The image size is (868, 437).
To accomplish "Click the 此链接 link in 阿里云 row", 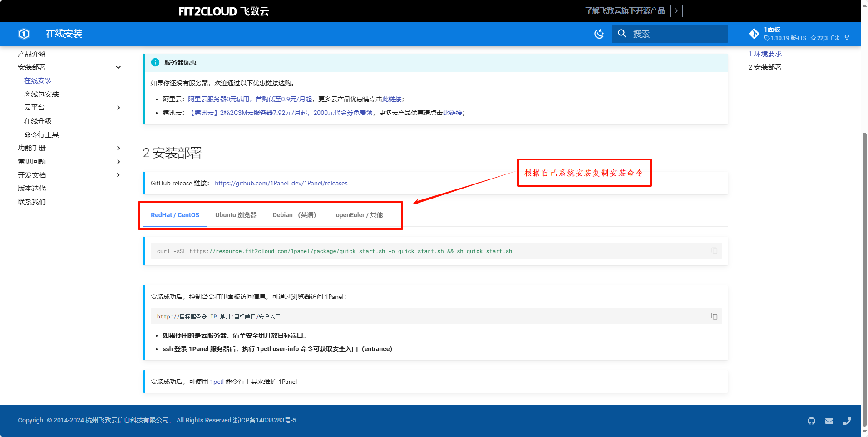I will tap(392, 99).
